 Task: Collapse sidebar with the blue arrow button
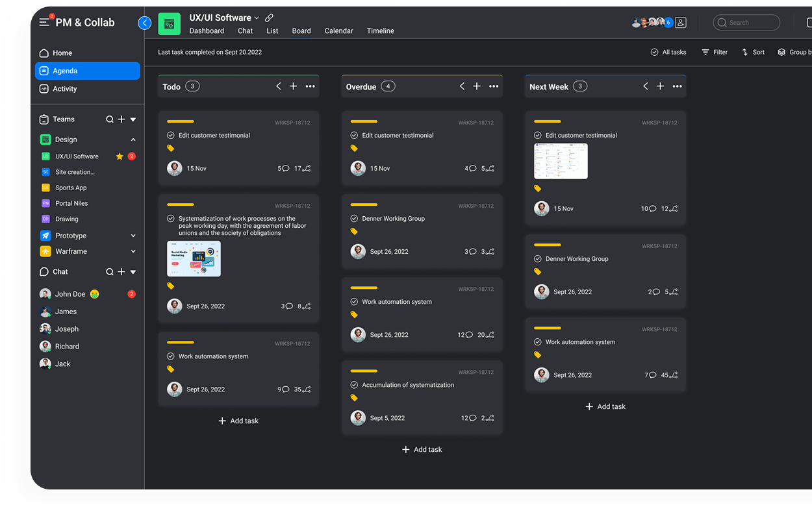[145, 23]
